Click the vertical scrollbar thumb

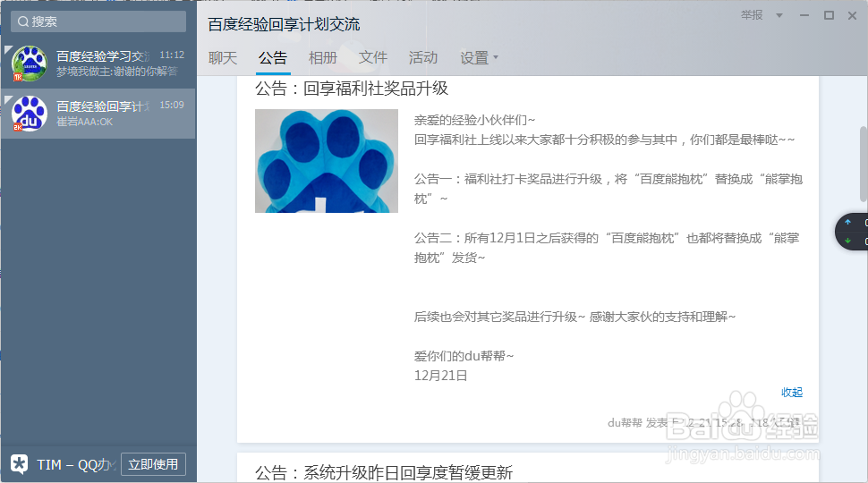tap(863, 164)
